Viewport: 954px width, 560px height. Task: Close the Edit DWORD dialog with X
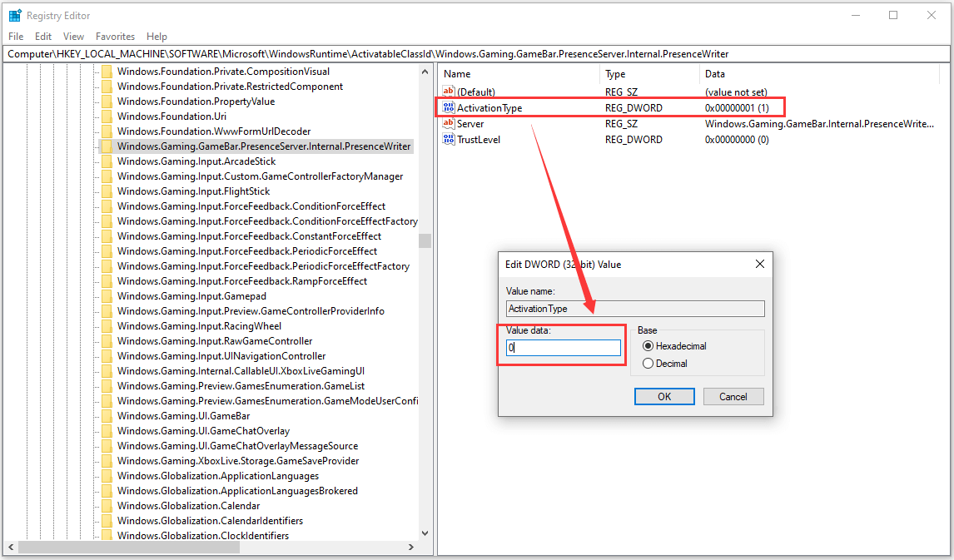(x=759, y=264)
